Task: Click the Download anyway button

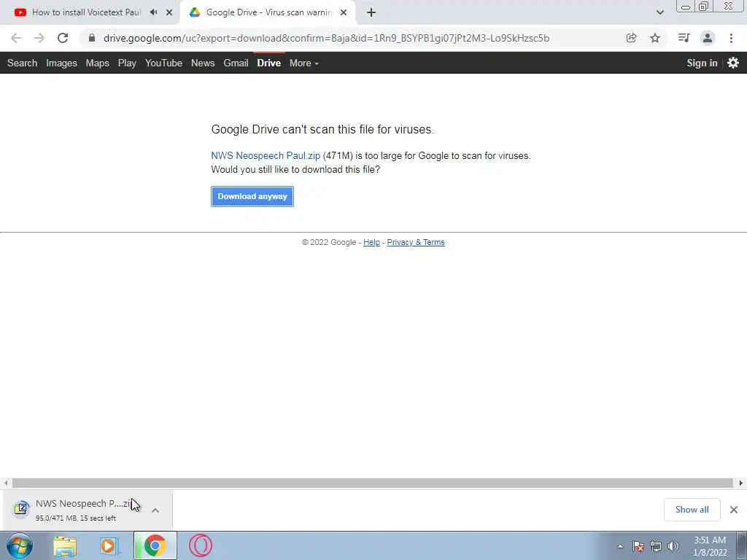Action: point(252,197)
